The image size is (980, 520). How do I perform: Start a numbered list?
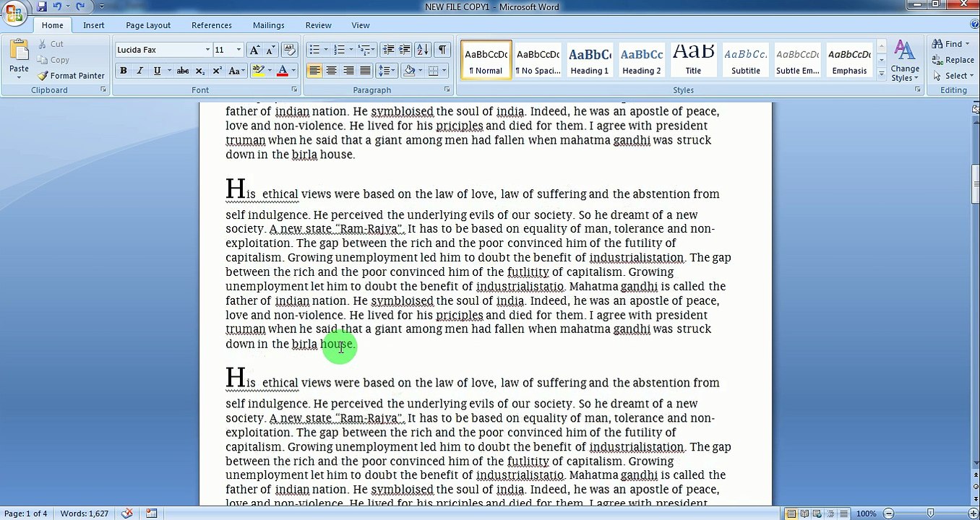click(339, 50)
